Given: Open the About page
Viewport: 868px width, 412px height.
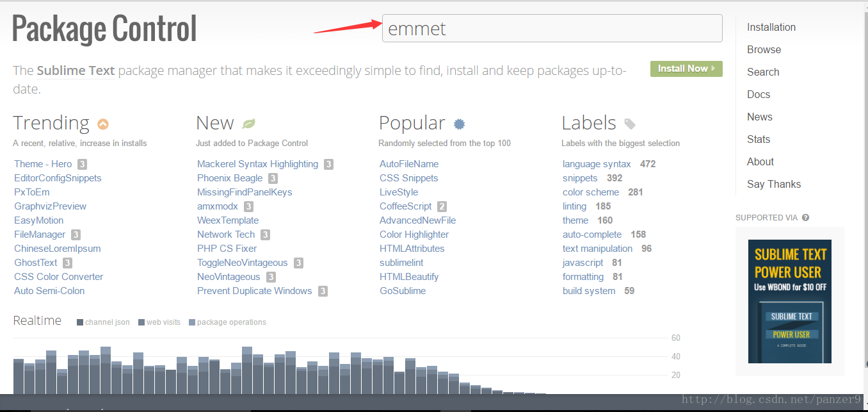Looking at the screenshot, I should [x=760, y=161].
